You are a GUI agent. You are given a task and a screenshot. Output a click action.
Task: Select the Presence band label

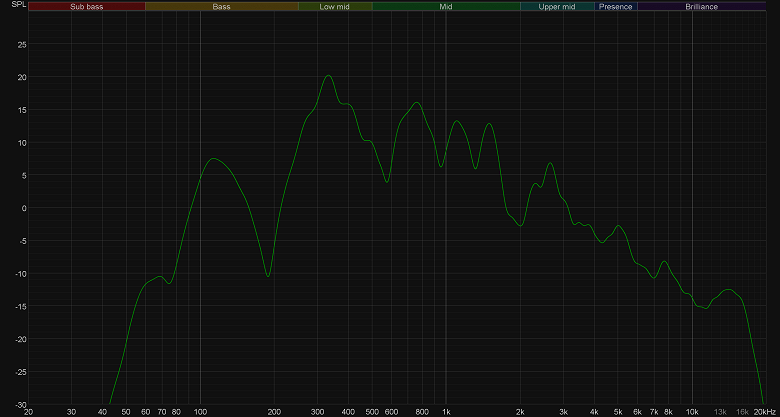[x=616, y=6]
